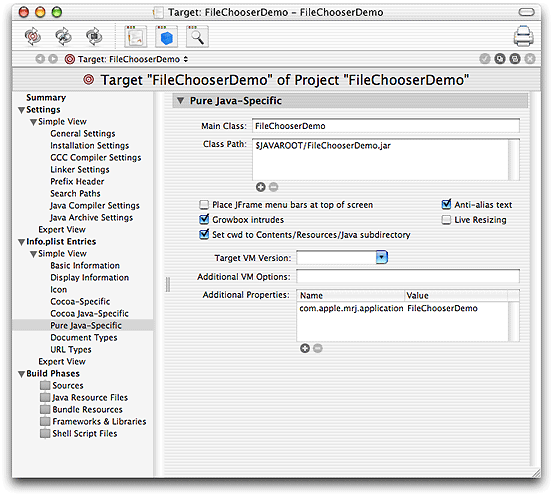Click into the Main Class field

tap(386, 126)
